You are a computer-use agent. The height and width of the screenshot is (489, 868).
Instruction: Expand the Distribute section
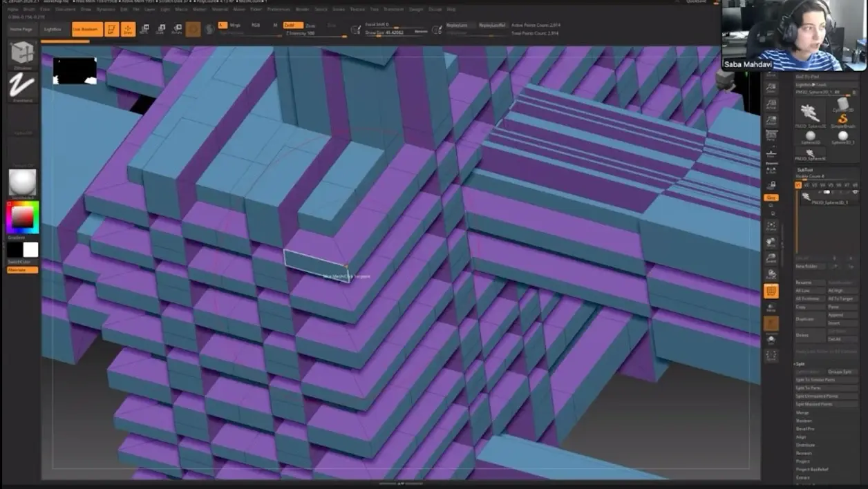click(805, 445)
